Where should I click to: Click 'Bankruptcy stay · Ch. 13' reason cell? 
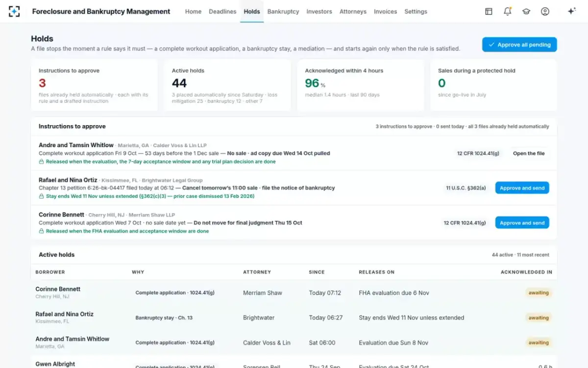click(164, 317)
